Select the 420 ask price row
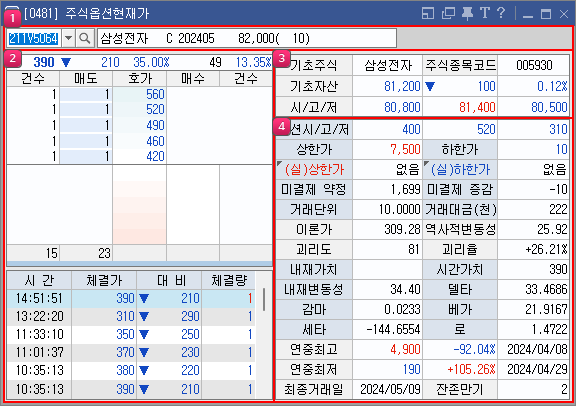576x406 pixels. [x=140, y=157]
